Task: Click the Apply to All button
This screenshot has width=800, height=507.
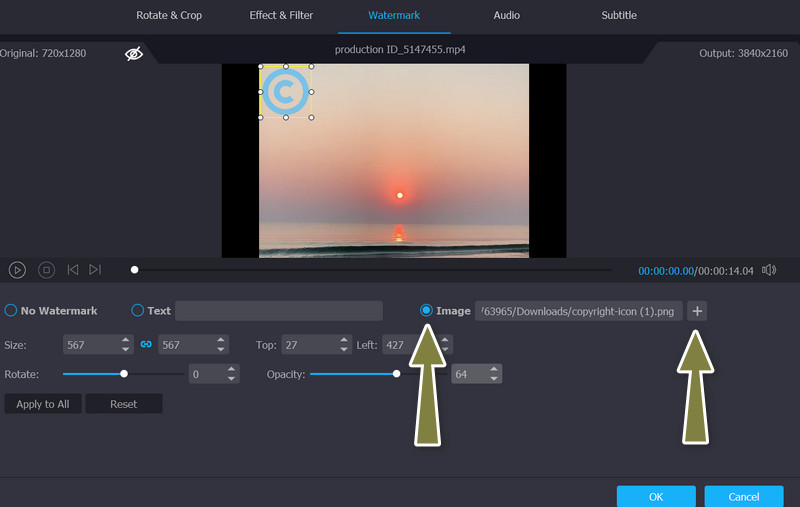Action: coord(43,404)
